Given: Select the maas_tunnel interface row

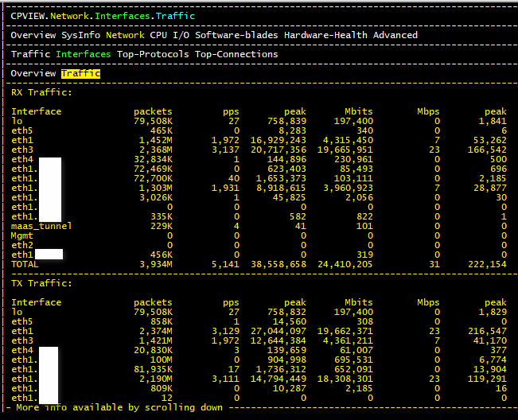Looking at the screenshot, I should 41,226.
